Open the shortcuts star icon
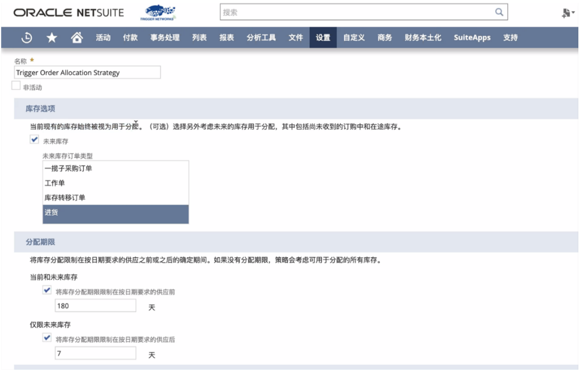588x374 pixels. pos(52,37)
